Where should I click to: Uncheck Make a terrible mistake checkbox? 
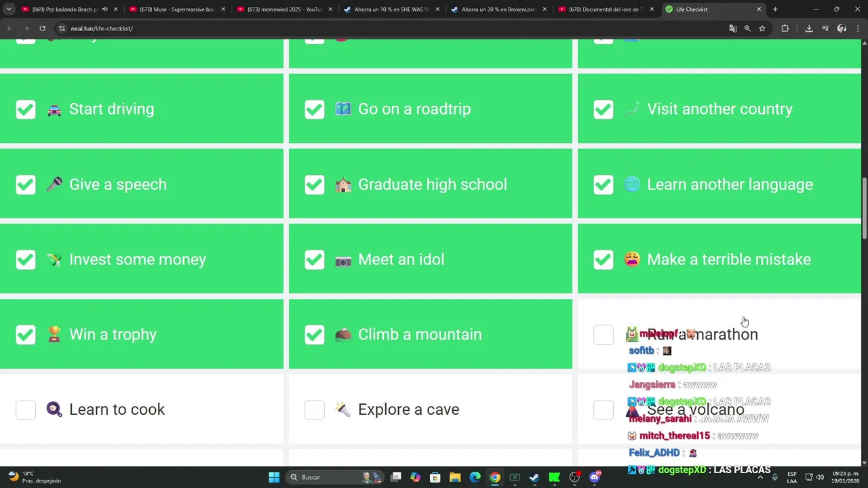[x=604, y=260]
